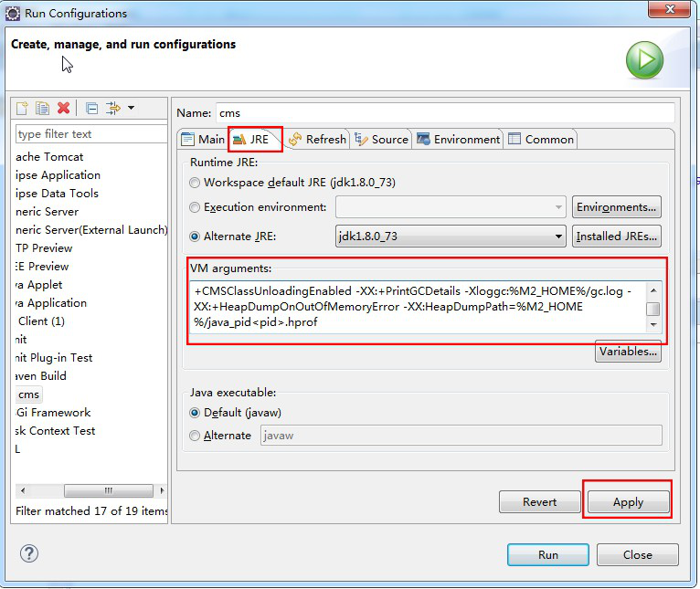Click the green Run arrow icon
The height and width of the screenshot is (589, 700).
[644, 60]
